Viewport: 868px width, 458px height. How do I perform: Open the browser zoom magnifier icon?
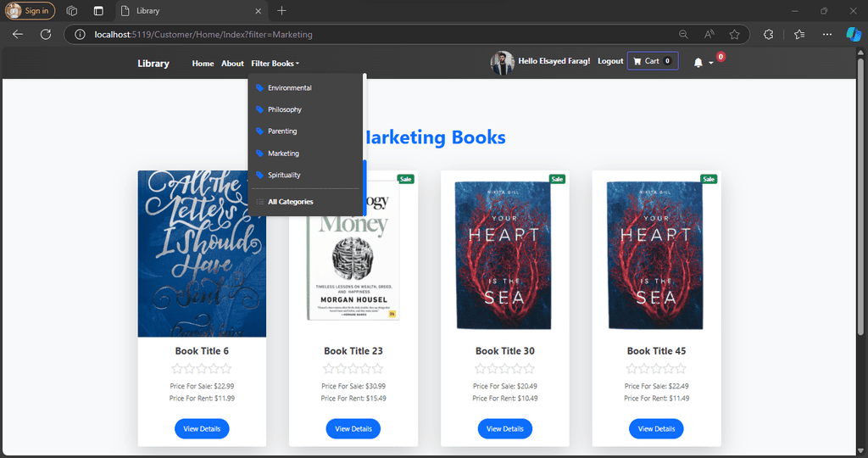coord(684,34)
